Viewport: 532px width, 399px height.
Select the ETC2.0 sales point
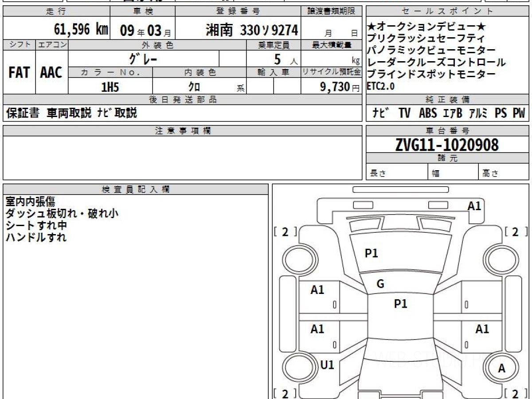pos(381,86)
